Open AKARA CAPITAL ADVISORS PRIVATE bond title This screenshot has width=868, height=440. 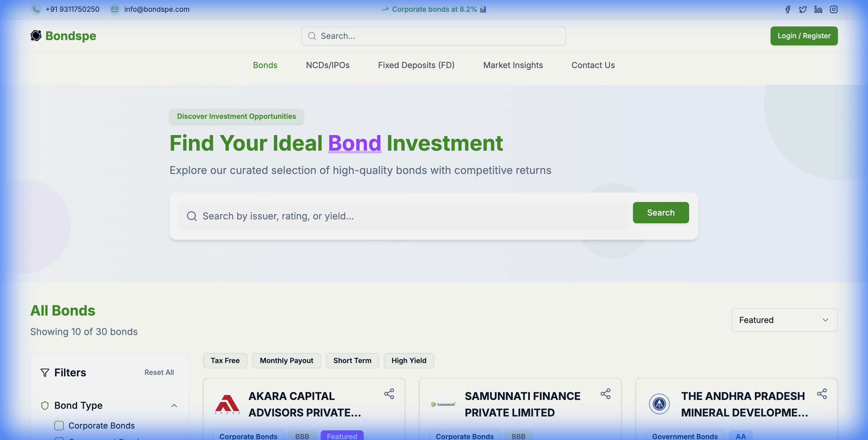305,404
